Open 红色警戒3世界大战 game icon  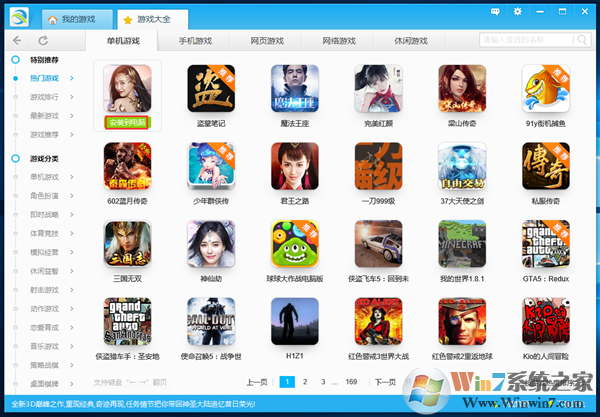[x=378, y=321]
